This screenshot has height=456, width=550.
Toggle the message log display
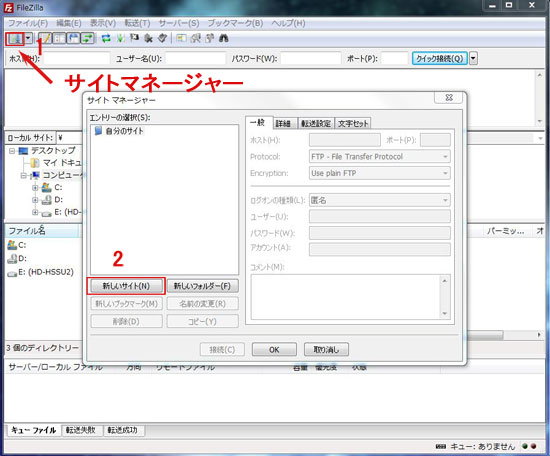click(45, 38)
